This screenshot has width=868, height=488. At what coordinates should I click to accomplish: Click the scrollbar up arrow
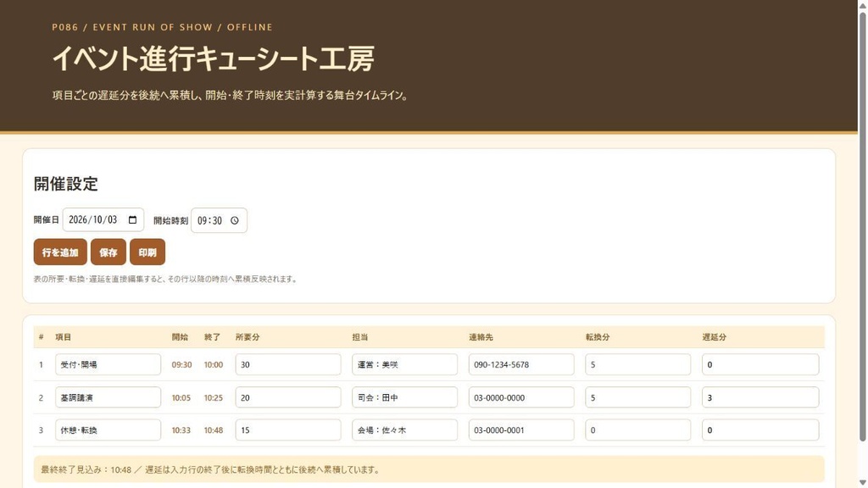pyautogui.click(x=862, y=5)
